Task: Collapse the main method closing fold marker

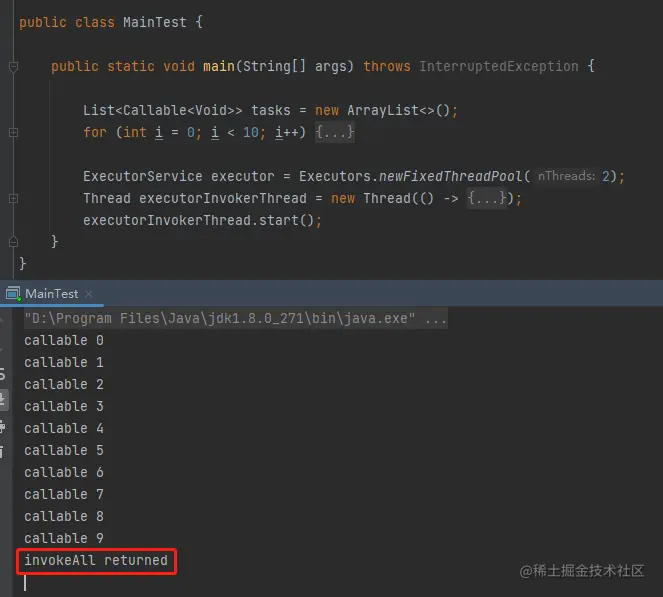Action: tap(13, 242)
